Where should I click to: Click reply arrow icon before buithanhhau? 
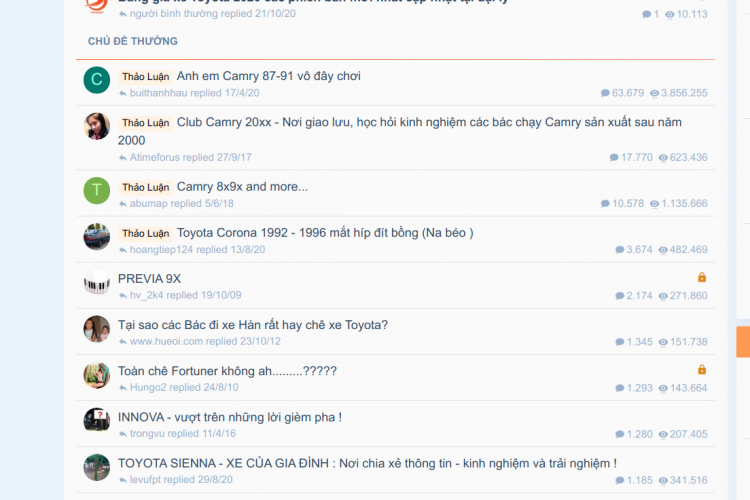coord(123,93)
